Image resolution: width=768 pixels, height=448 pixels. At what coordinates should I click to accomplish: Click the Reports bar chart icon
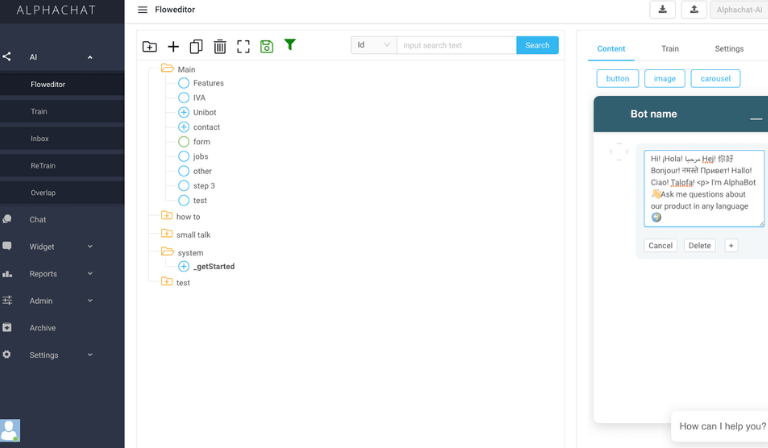[7, 273]
